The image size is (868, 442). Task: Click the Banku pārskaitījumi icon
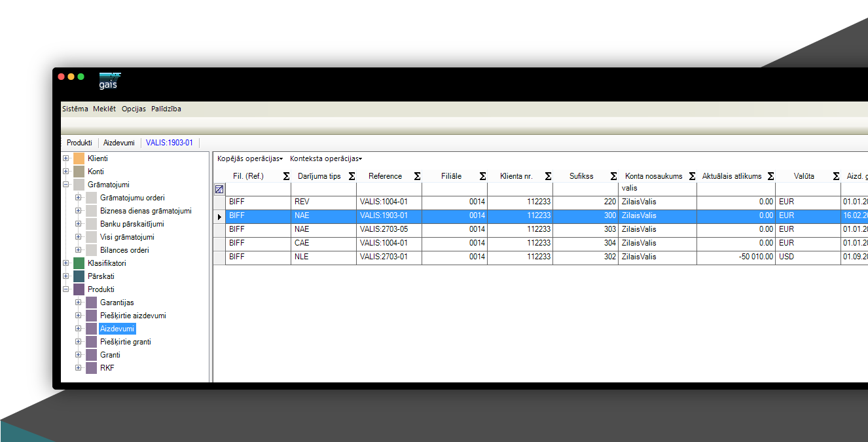[92, 224]
